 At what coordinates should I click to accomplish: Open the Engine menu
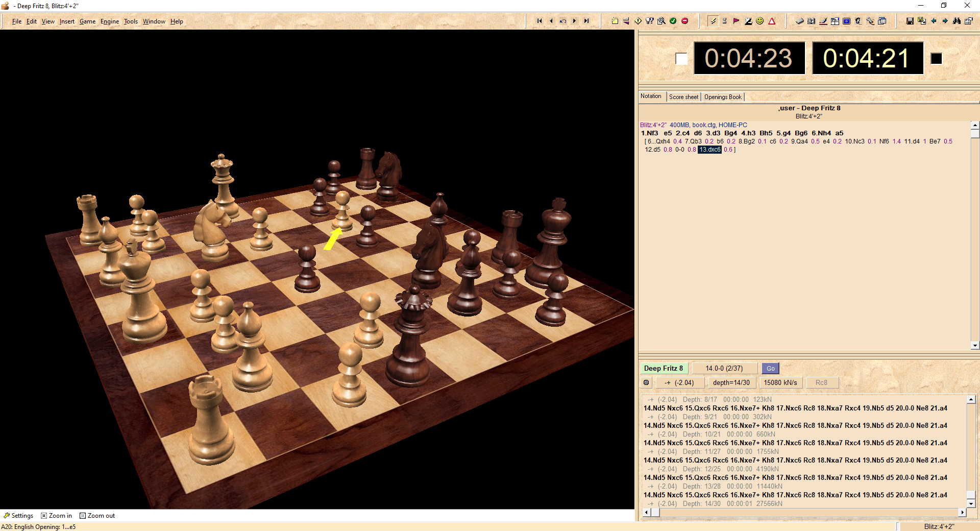110,21
